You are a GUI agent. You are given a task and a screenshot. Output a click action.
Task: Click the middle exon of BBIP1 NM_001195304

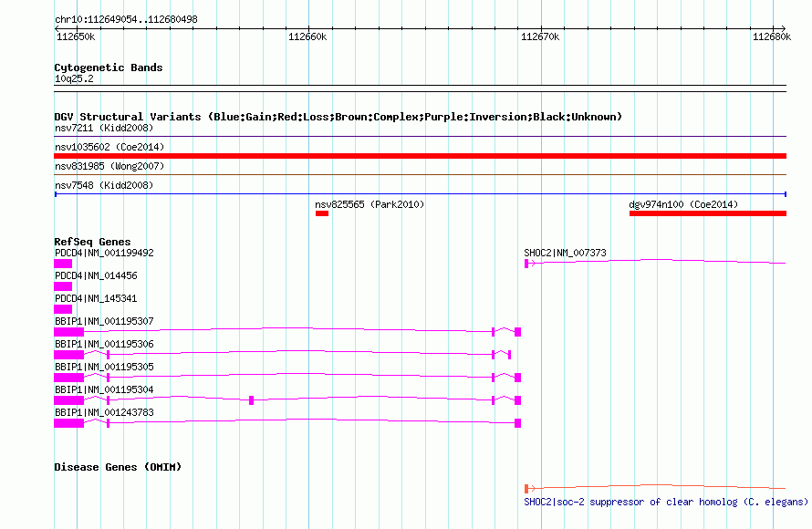(x=251, y=400)
